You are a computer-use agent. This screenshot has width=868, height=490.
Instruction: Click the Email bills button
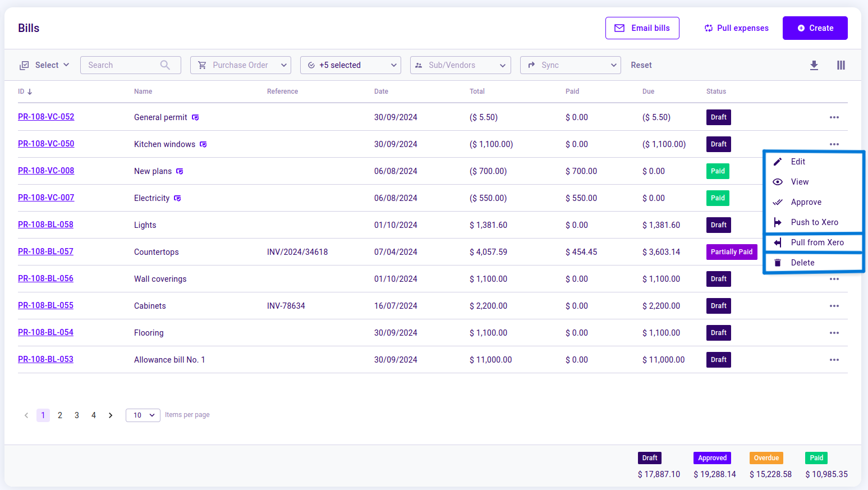click(x=642, y=28)
